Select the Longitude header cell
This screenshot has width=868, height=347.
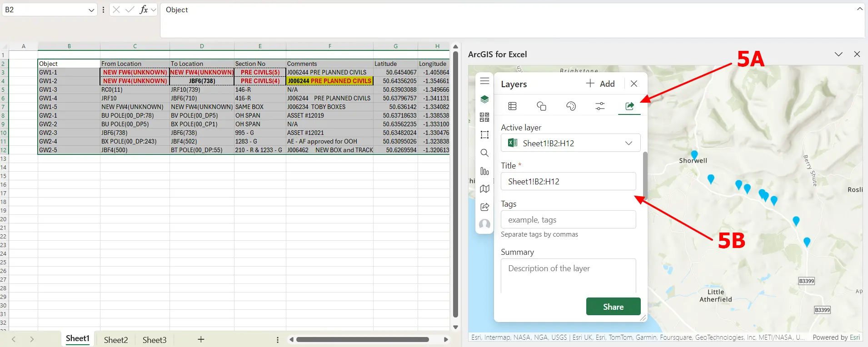point(434,64)
